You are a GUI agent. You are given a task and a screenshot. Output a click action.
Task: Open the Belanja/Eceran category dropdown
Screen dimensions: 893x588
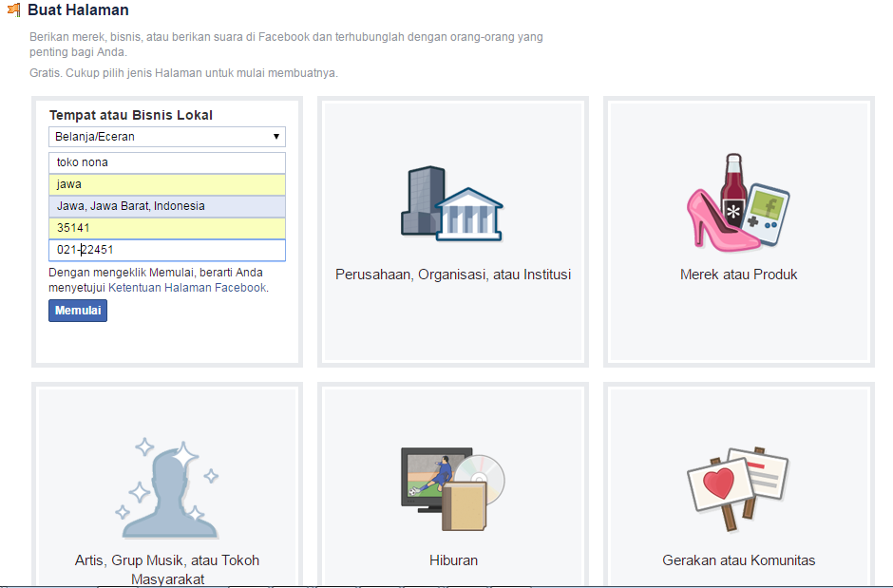[167, 137]
